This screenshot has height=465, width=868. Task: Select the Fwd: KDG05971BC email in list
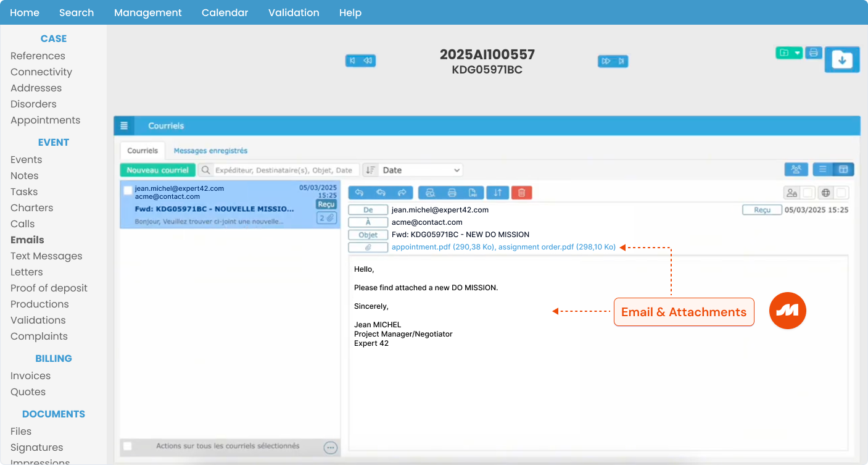[229, 204]
